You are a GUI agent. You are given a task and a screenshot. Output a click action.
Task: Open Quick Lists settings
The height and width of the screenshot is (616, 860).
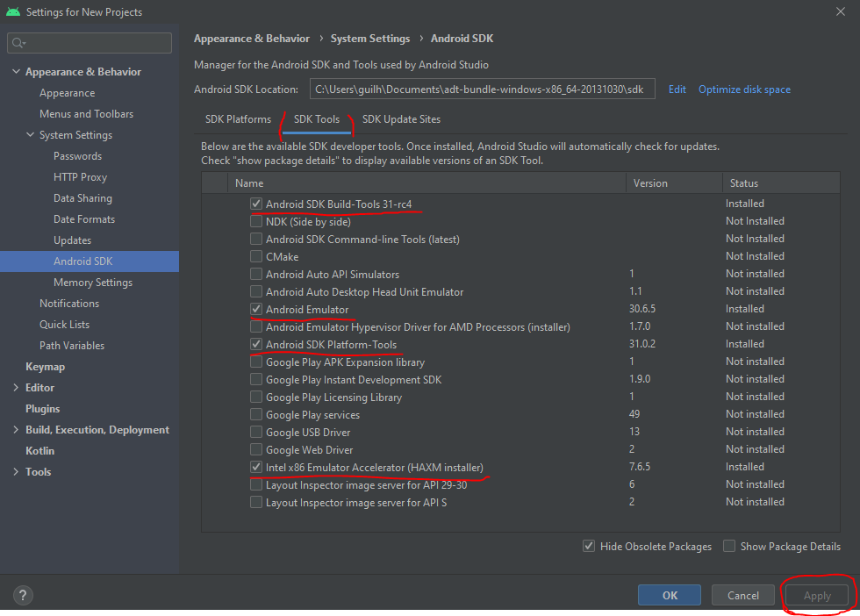[x=64, y=325]
